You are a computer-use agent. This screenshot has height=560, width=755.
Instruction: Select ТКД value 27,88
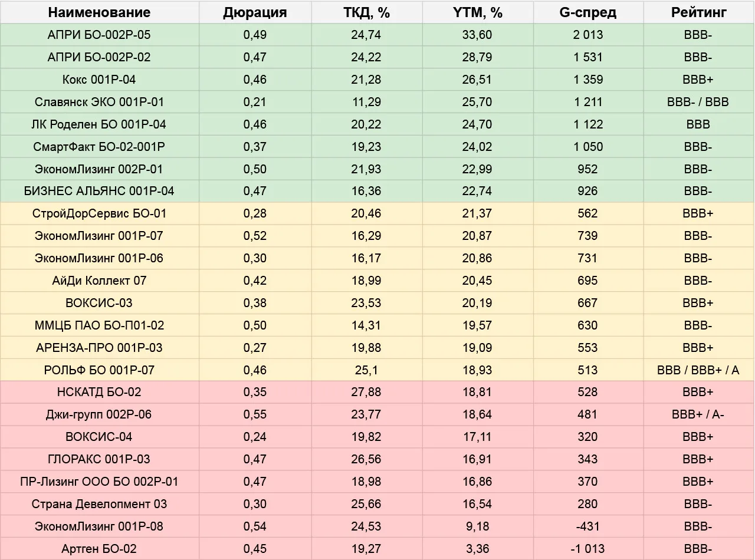pyautogui.click(x=366, y=392)
